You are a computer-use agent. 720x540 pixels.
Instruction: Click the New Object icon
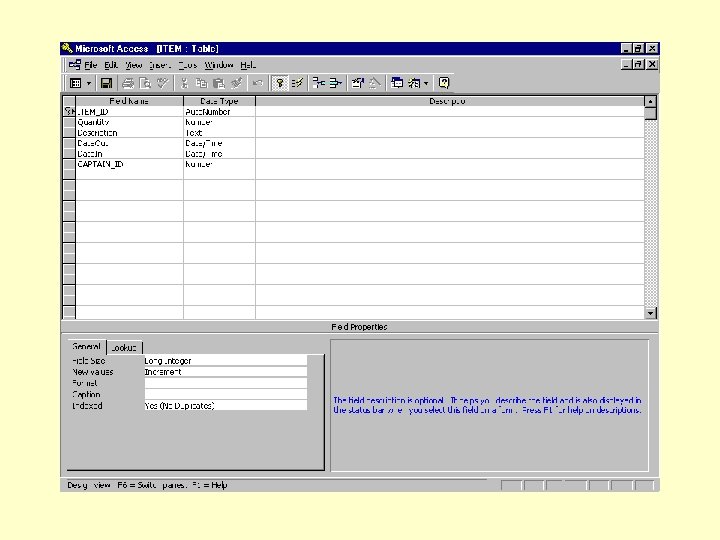pyautogui.click(x=414, y=83)
